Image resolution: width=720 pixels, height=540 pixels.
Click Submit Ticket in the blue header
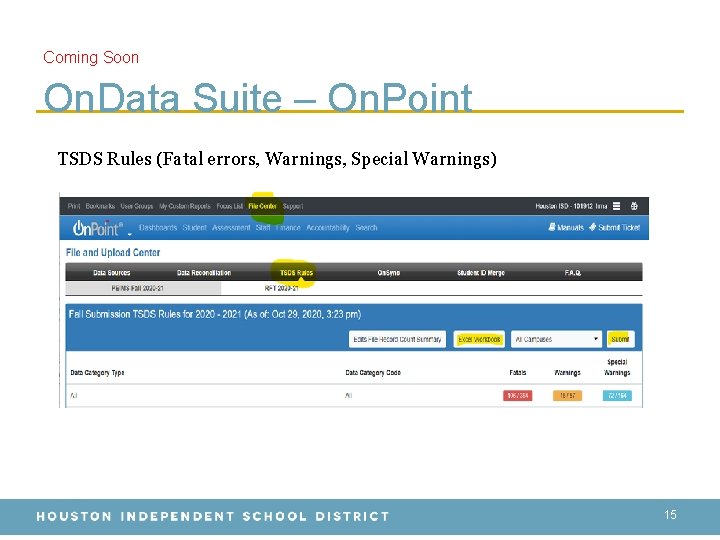click(615, 227)
